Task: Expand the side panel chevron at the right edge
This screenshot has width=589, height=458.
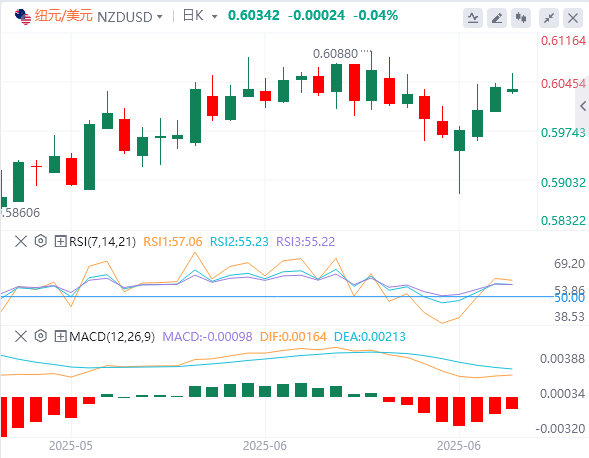Action: (583, 106)
